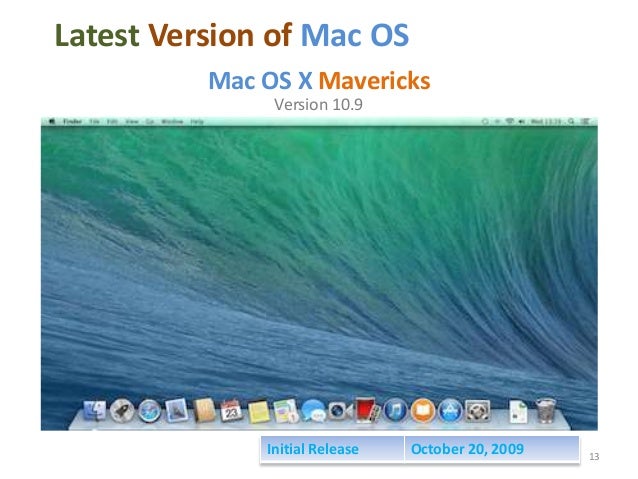Open the Window menu
638x479 pixels.
pos(172,121)
